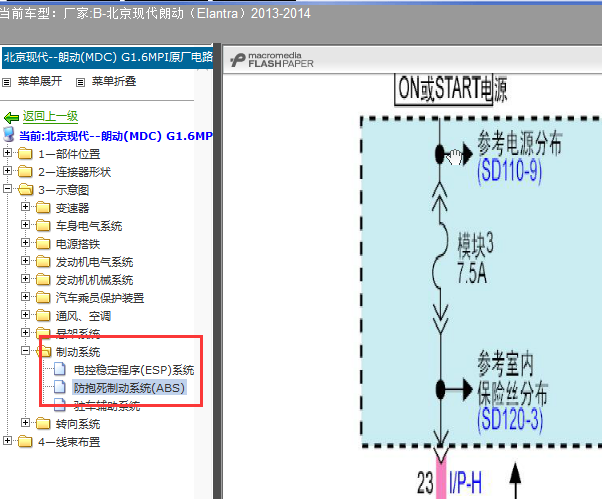Click 菜单折叠 to collapse all menus
Screen dimensions: 602x499
click(114, 81)
